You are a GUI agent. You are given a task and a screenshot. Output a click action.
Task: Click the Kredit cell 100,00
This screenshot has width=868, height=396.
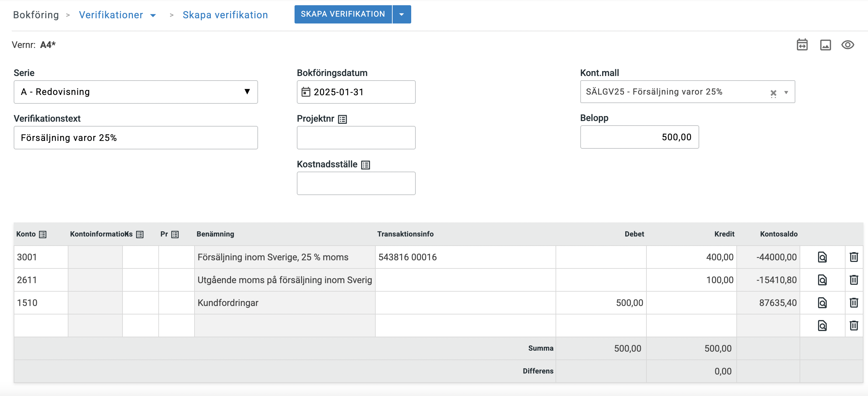691,280
